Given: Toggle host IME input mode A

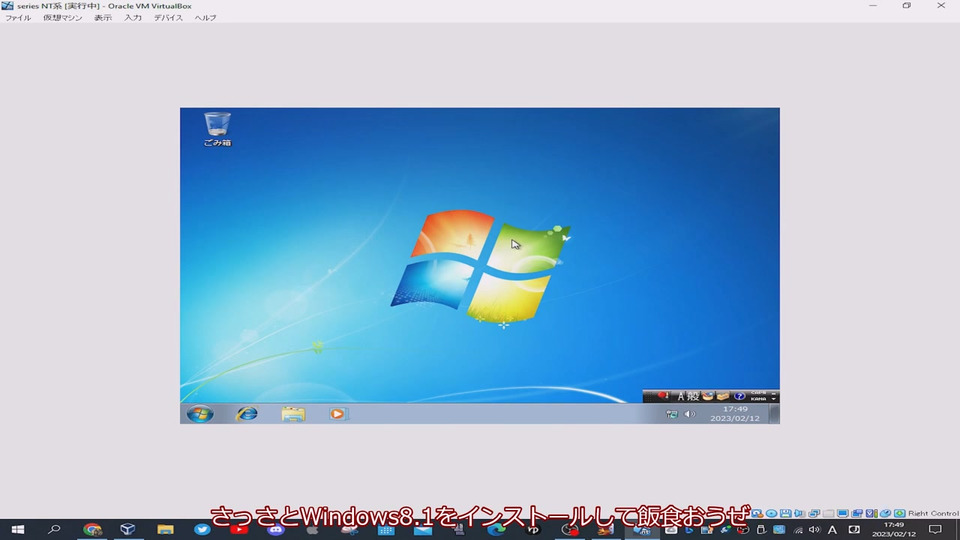Looking at the screenshot, I should [x=832, y=530].
